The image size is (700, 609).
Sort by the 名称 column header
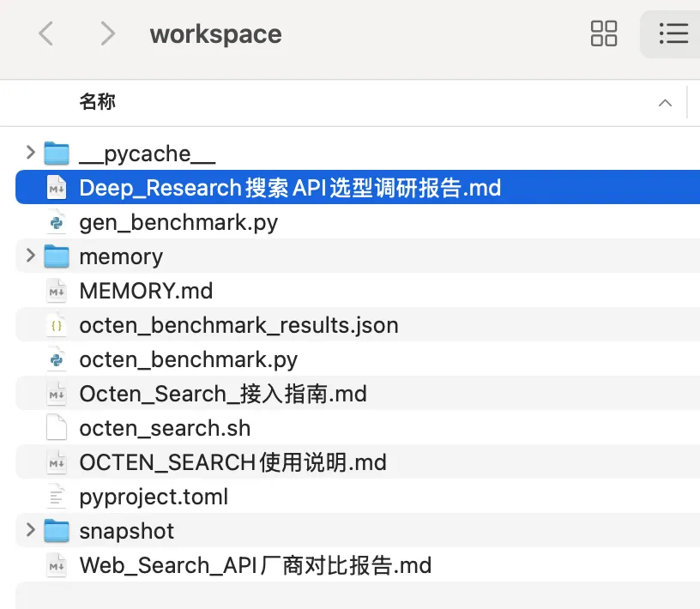click(97, 102)
